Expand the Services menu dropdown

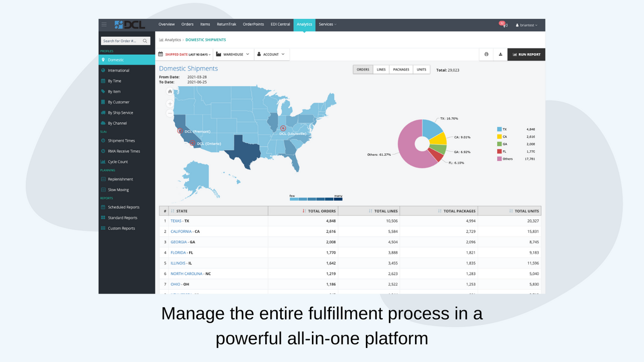tap(328, 24)
